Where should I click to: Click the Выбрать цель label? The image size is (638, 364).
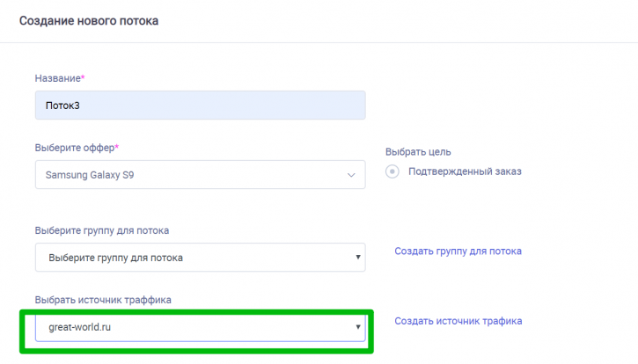click(x=418, y=152)
